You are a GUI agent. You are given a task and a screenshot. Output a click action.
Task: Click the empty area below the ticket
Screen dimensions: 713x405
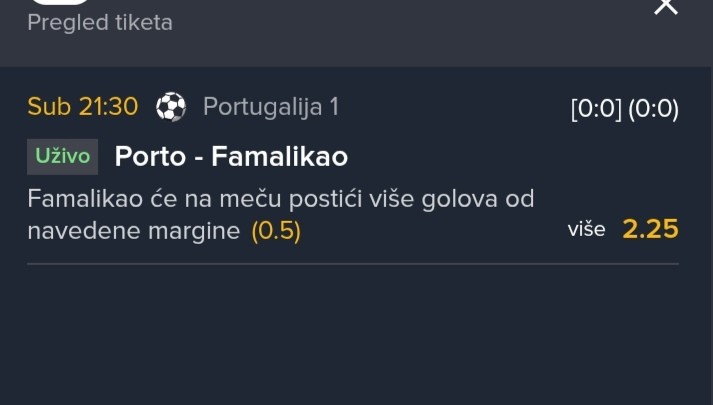(x=356, y=340)
